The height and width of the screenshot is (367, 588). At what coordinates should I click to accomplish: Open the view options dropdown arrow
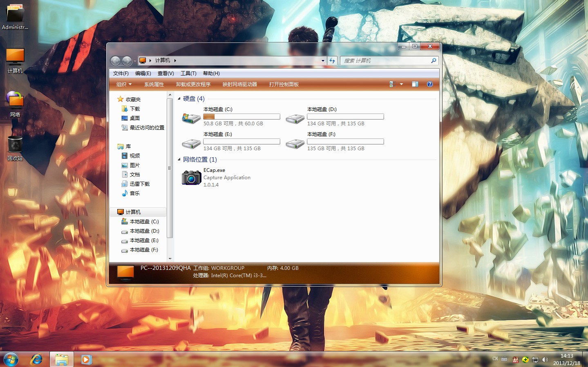pos(401,84)
